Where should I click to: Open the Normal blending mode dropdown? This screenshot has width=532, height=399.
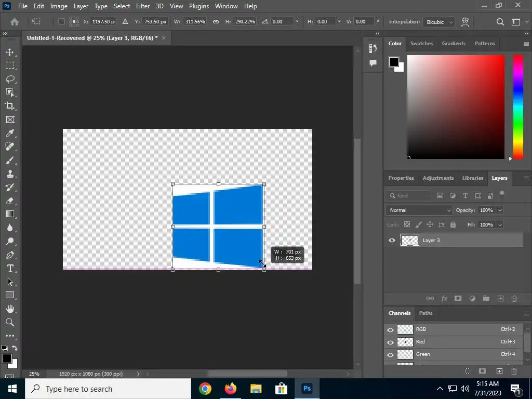coord(419,210)
